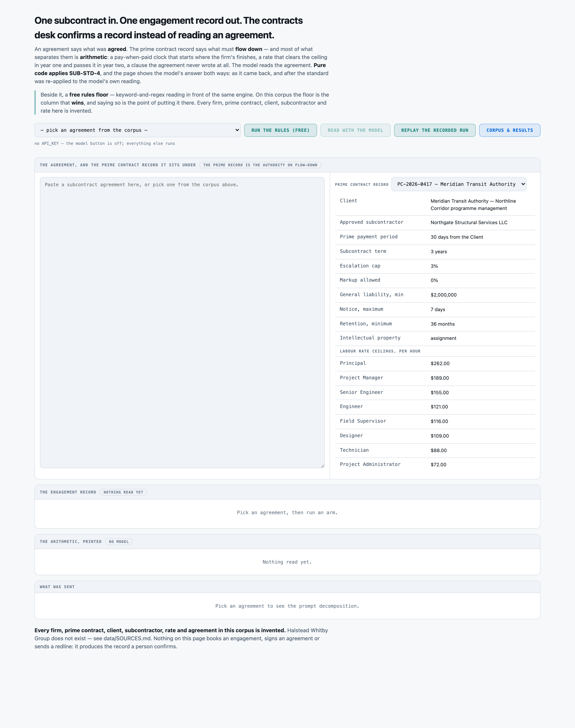The image size is (575, 728).
Task: Click Read with the Model button
Action: point(356,130)
